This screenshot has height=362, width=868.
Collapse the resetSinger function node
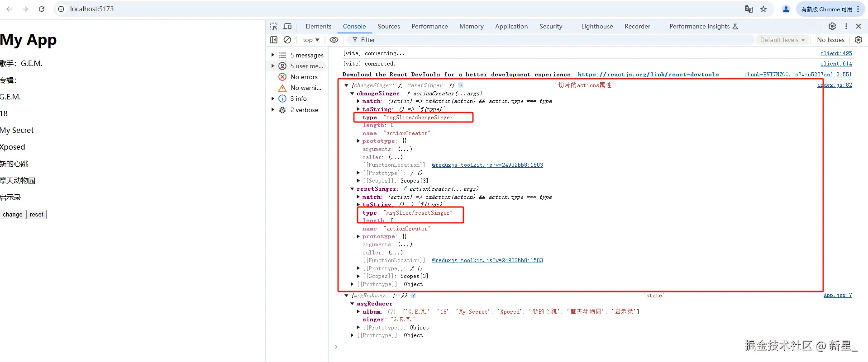click(x=352, y=189)
